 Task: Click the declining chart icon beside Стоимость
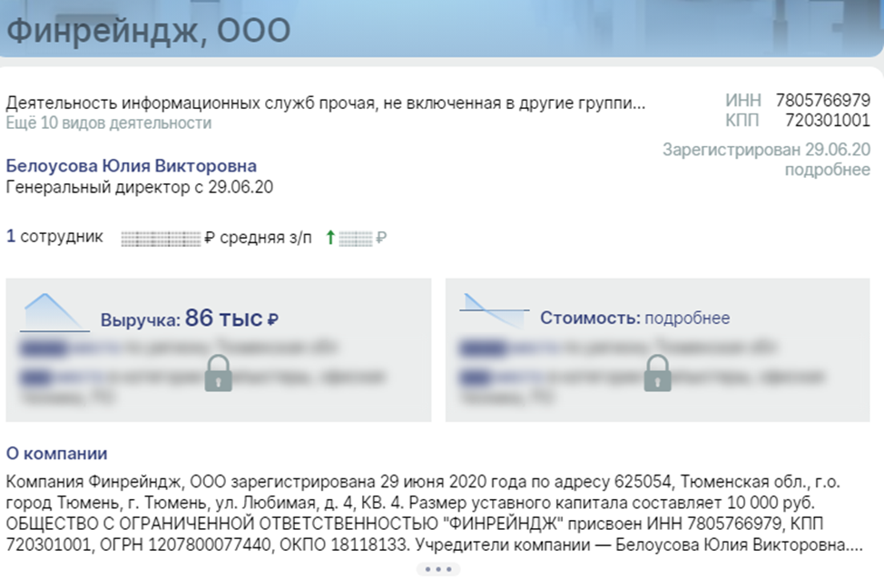click(x=495, y=310)
